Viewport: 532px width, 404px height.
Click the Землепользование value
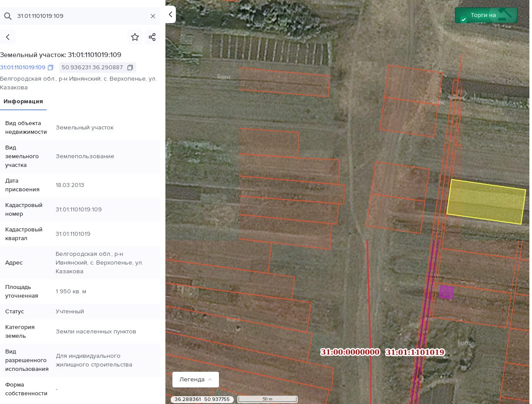(x=85, y=156)
